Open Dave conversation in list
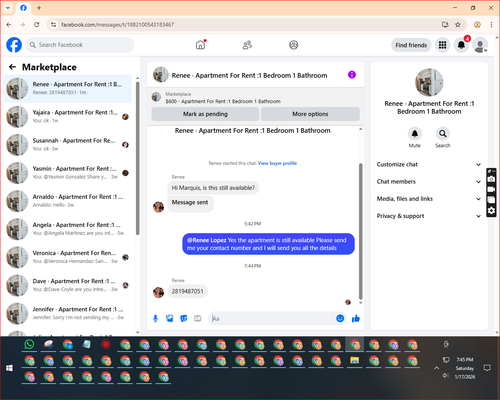Image resolution: width=500 pixels, height=400 pixels. [x=67, y=285]
